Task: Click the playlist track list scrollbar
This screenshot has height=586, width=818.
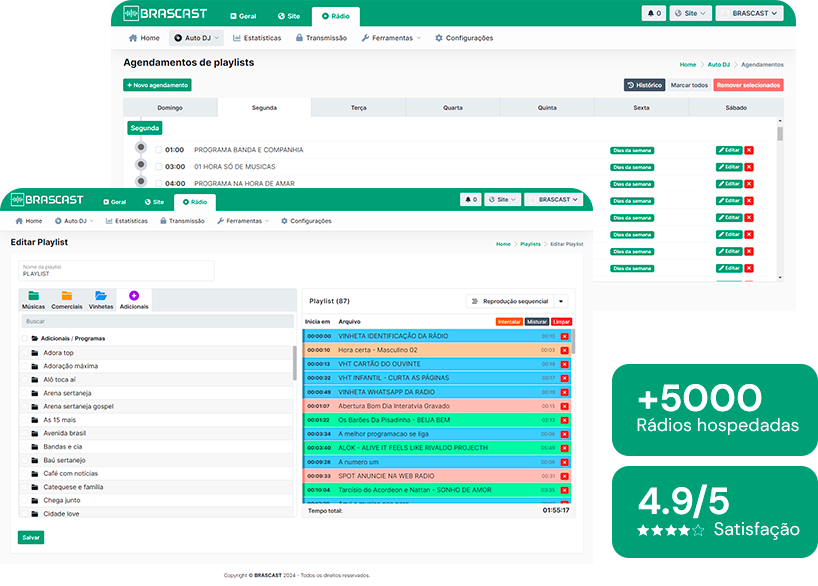Action: [x=573, y=342]
